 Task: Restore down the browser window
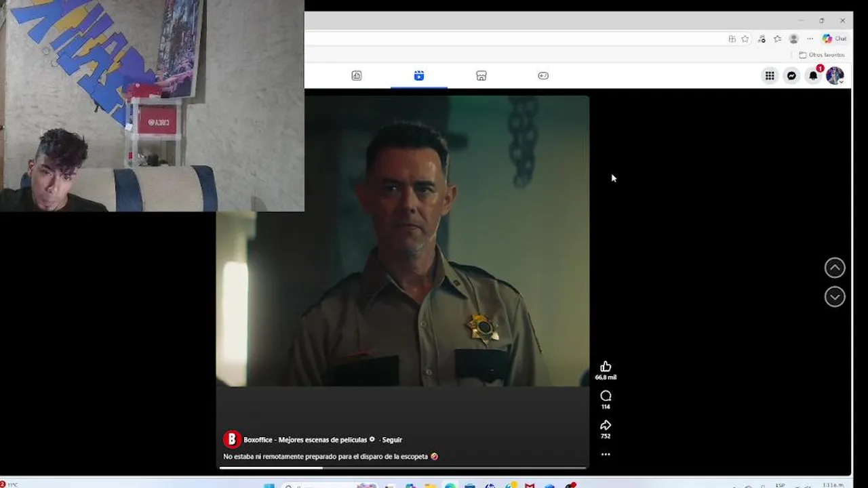821,20
